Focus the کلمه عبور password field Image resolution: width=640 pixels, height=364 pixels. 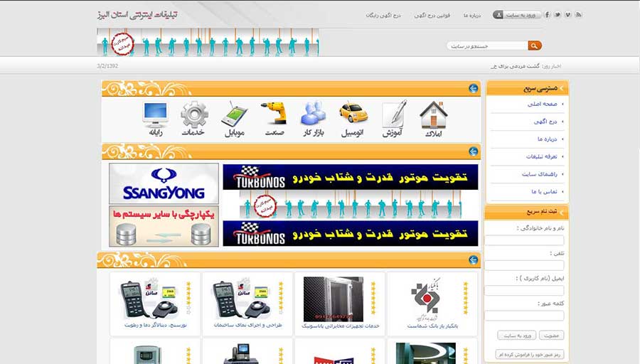point(525,316)
